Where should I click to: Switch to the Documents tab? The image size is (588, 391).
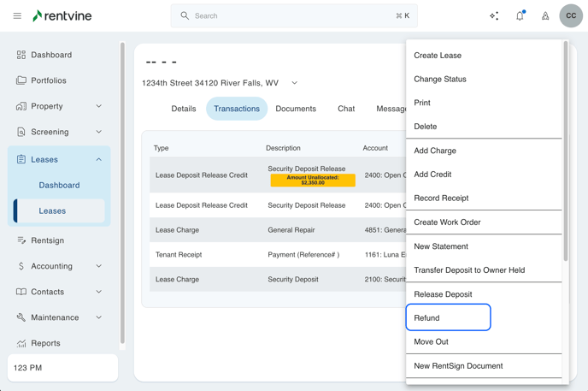point(296,109)
